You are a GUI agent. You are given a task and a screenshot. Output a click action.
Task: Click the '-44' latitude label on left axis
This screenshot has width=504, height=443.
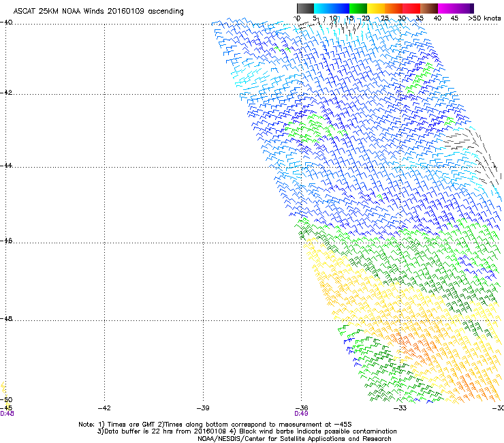pos(5,166)
